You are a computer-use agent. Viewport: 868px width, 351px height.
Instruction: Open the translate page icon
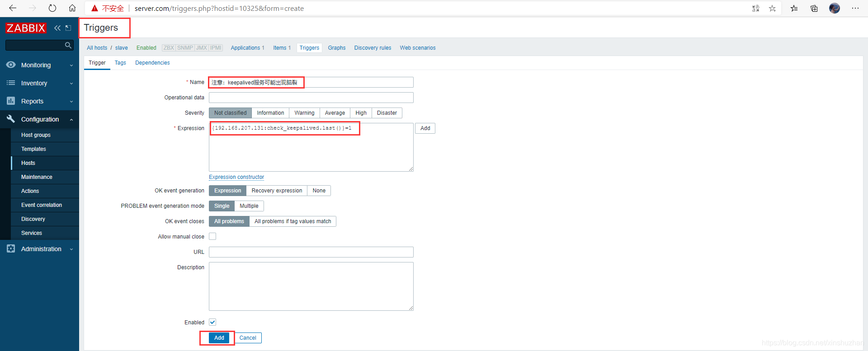coord(755,8)
